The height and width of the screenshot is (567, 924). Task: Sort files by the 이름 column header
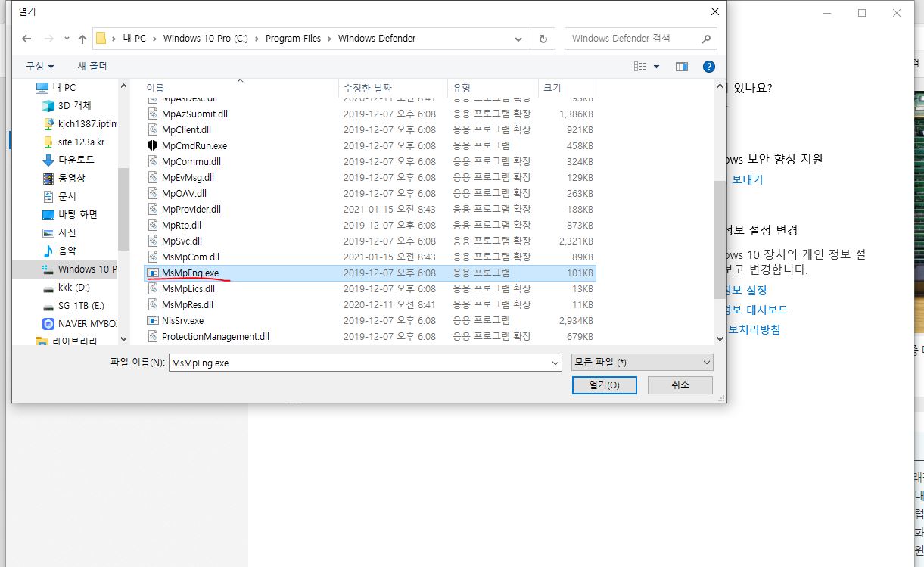click(x=241, y=88)
